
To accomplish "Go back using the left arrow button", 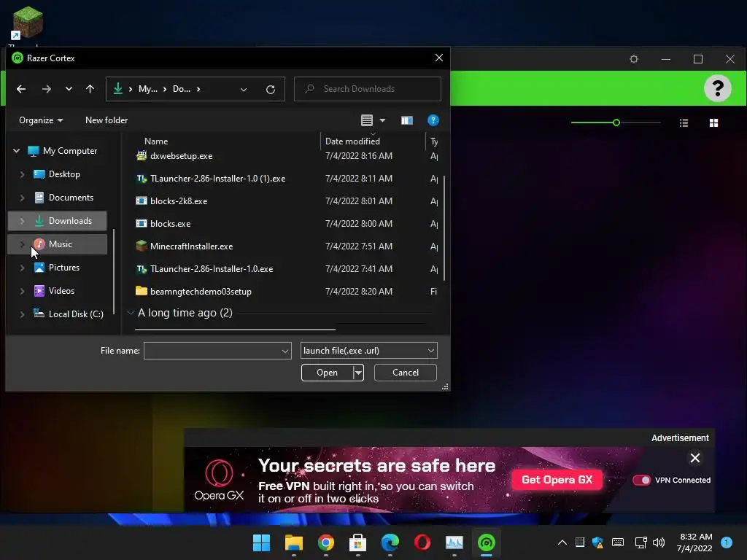I will [x=21, y=89].
